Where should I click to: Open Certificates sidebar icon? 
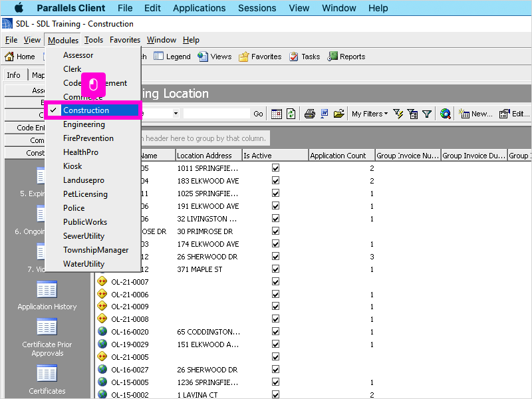click(47, 373)
